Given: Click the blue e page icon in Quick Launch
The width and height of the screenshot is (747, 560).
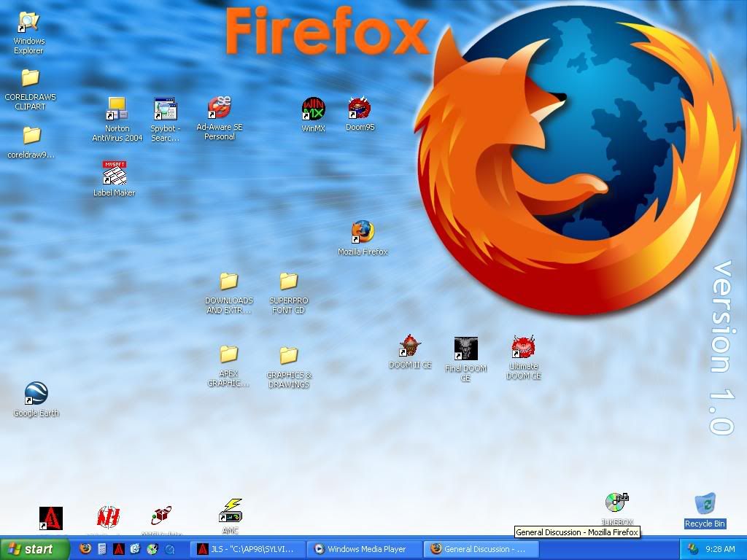Looking at the screenshot, I should point(135,549).
